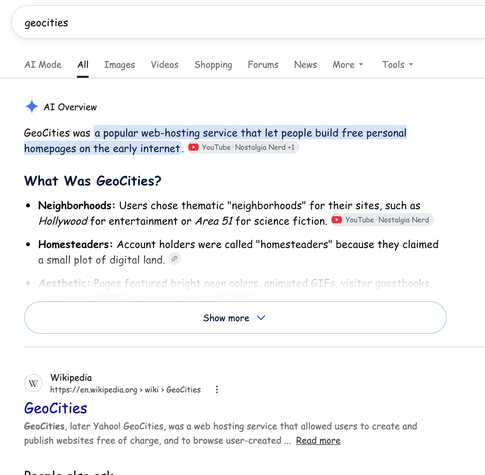The height and width of the screenshot is (475, 485).
Task: Click the Read more link
Action: pos(318,441)
